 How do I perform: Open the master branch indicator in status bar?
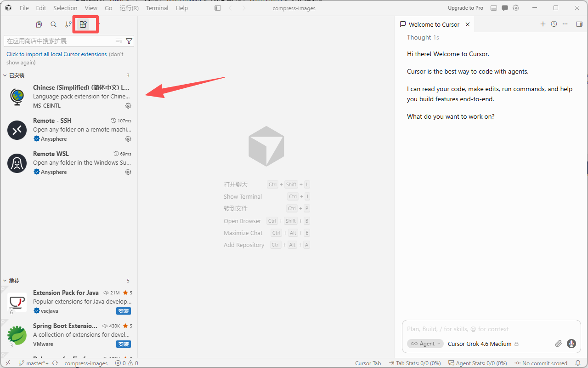pos(34,363)
